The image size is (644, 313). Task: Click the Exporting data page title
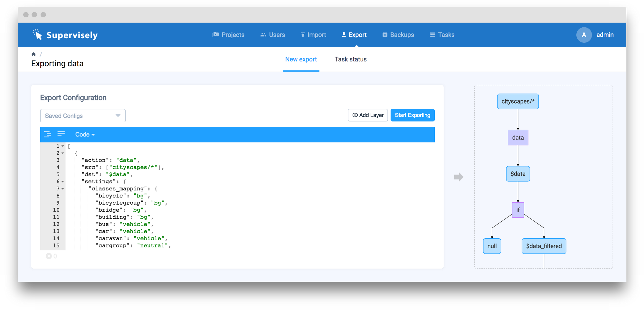pyautogui.click(x=57, y=64)
